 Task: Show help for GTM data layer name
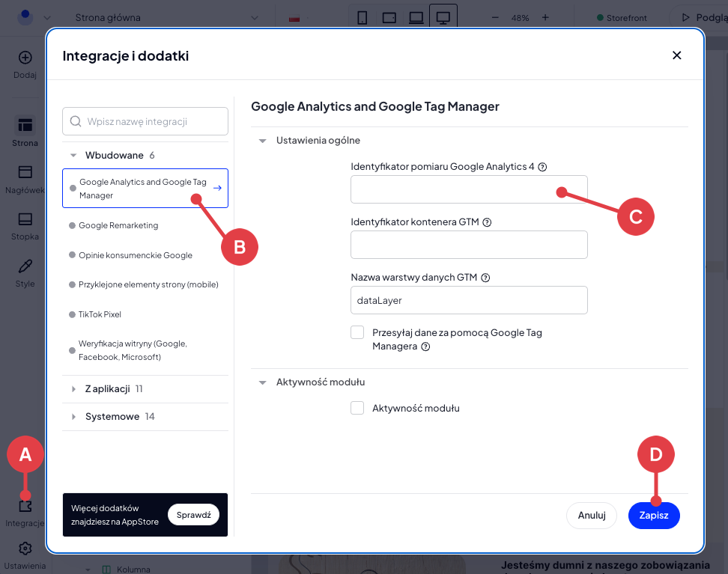pos(485,278)
